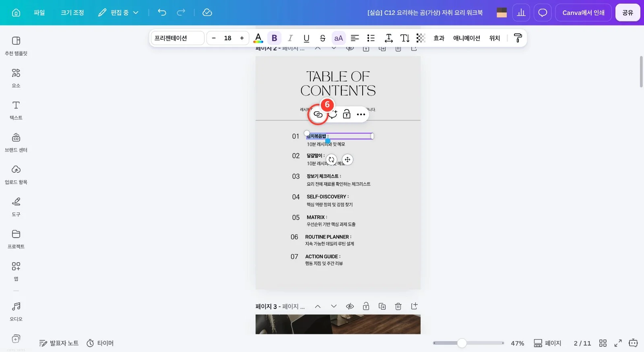Screen dimensions: 644x352
Task: Apply bulleted list formatting
Action: (x=371, y=38)
